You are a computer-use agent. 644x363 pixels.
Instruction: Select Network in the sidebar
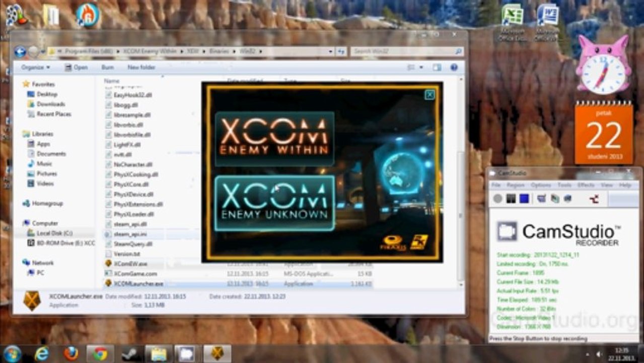coord(38,263)
